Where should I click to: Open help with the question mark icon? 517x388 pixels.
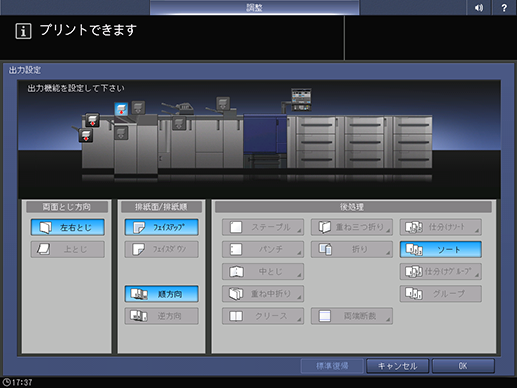coord(504,7)
